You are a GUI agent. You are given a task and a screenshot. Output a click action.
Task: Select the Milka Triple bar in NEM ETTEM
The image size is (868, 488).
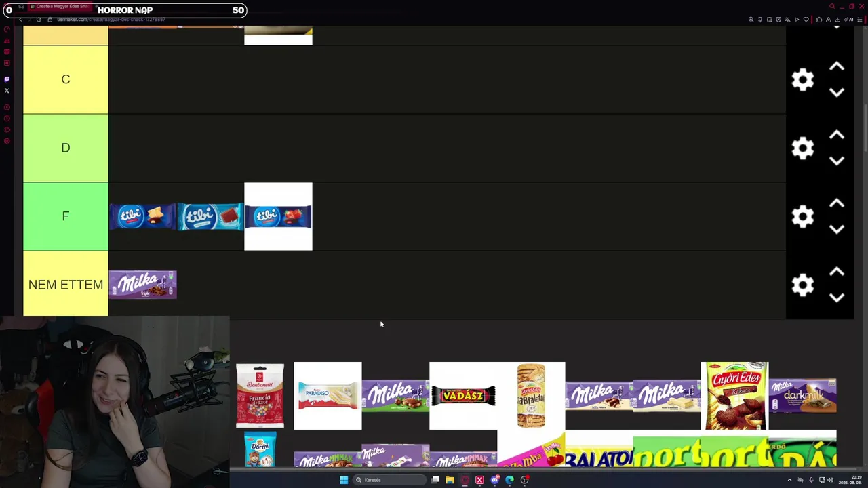point(142,285)
